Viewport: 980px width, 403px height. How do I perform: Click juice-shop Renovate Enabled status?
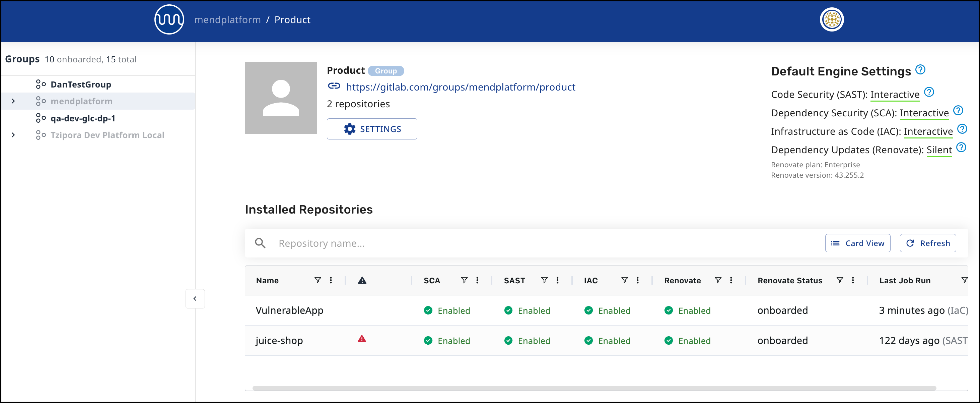(688, 341)
